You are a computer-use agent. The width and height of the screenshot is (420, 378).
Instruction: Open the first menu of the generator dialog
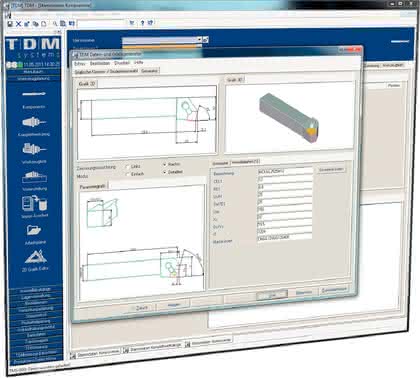[80, 63]
